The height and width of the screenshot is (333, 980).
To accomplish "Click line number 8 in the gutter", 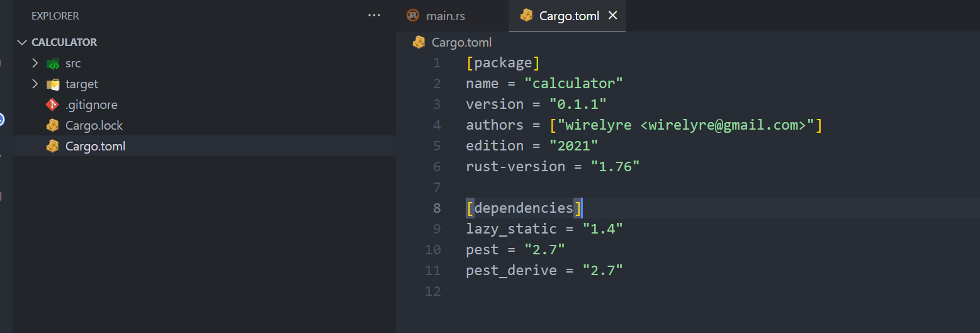I will pos(437,208).
